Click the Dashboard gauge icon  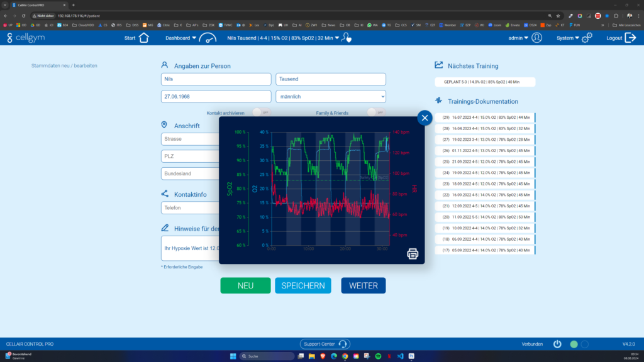tap(207, 38)
